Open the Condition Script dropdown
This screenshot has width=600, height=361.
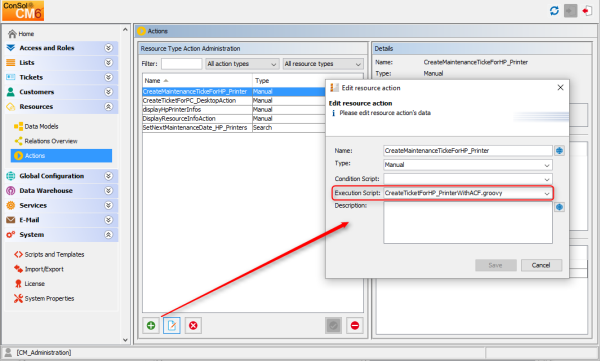point(468,179)
